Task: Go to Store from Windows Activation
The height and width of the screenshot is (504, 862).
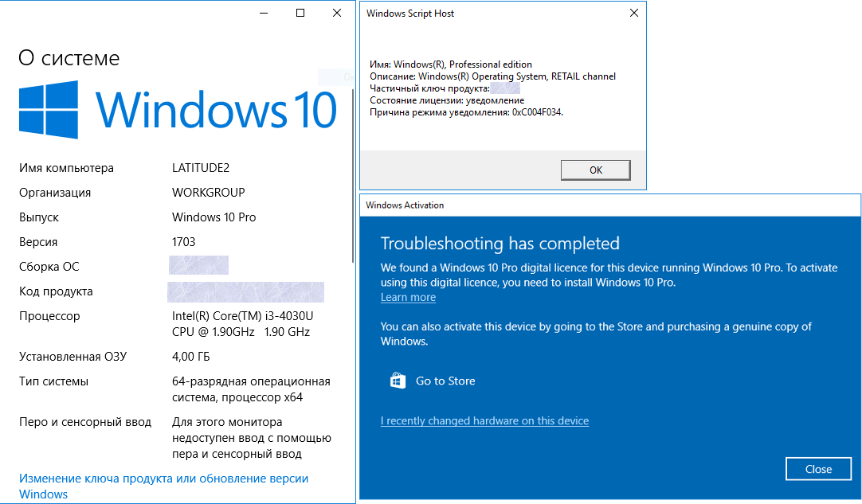Action: pos(432,381)
